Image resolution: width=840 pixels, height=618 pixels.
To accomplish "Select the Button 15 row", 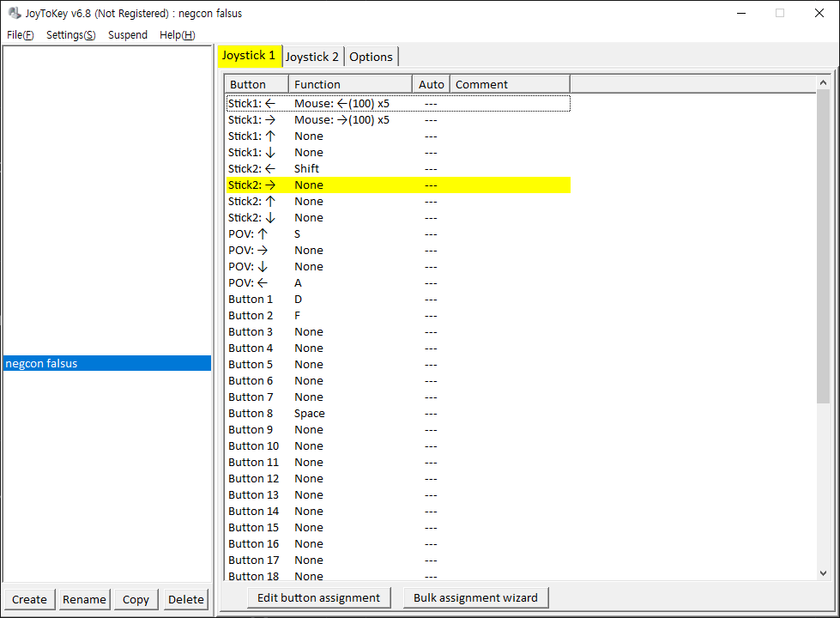I will (398, 527).
